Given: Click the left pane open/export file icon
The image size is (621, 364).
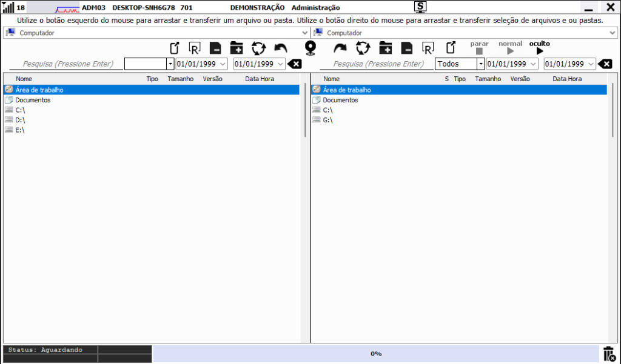Looking at the screenshot, I should (174, 48).
